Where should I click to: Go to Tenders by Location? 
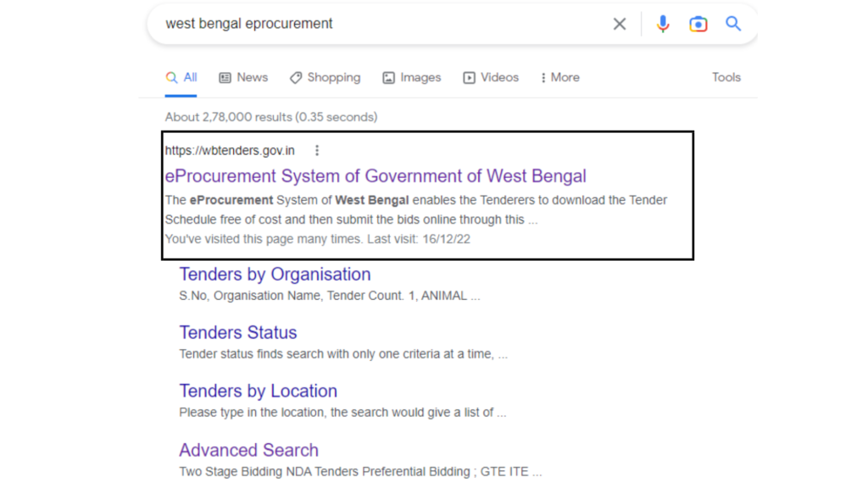click(258, 391)
